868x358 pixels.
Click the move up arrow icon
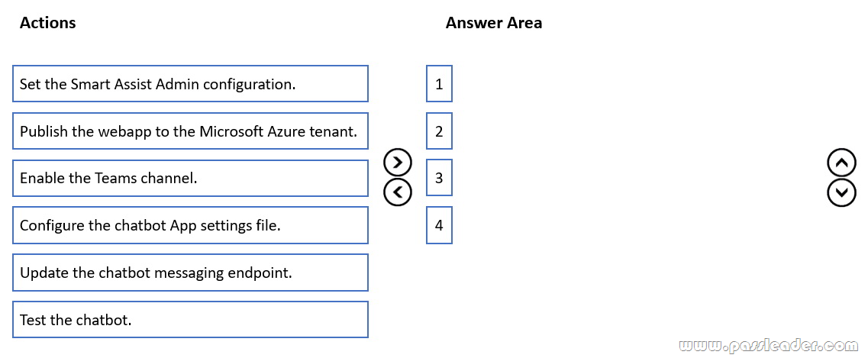pos(841,162)
